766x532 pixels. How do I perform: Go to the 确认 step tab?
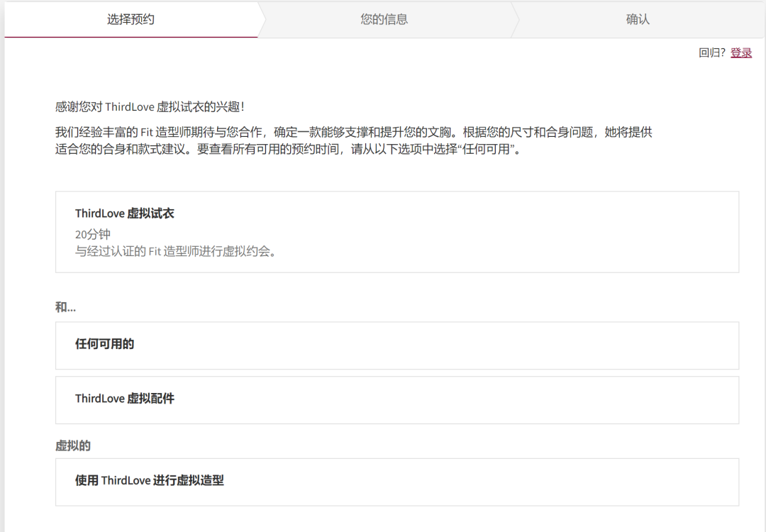point(638,20)
